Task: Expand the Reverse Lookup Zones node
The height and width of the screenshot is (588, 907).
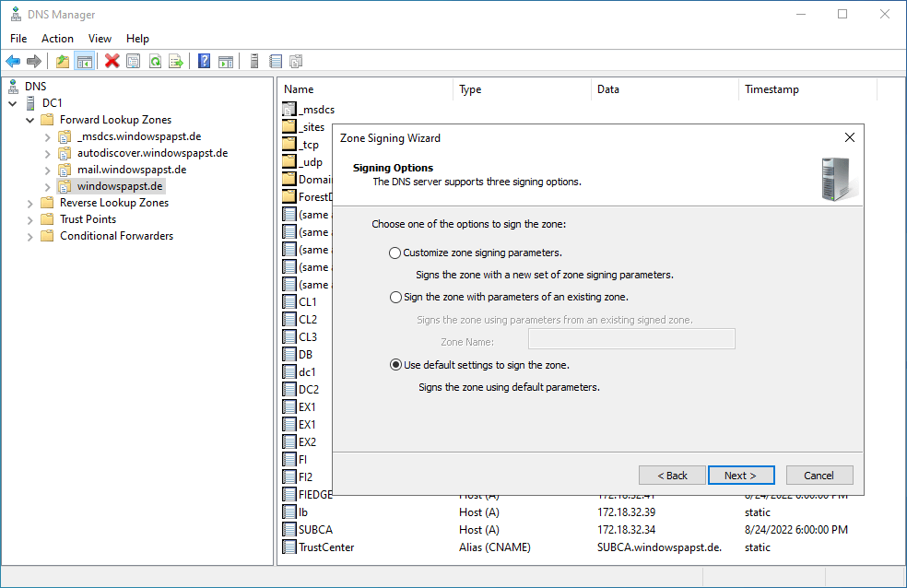Action: click(x=30, y=203)
